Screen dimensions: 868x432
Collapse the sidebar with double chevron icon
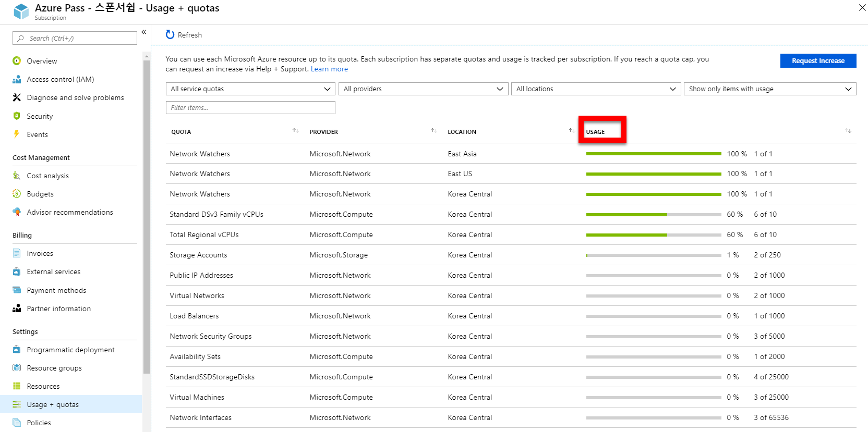144,32
